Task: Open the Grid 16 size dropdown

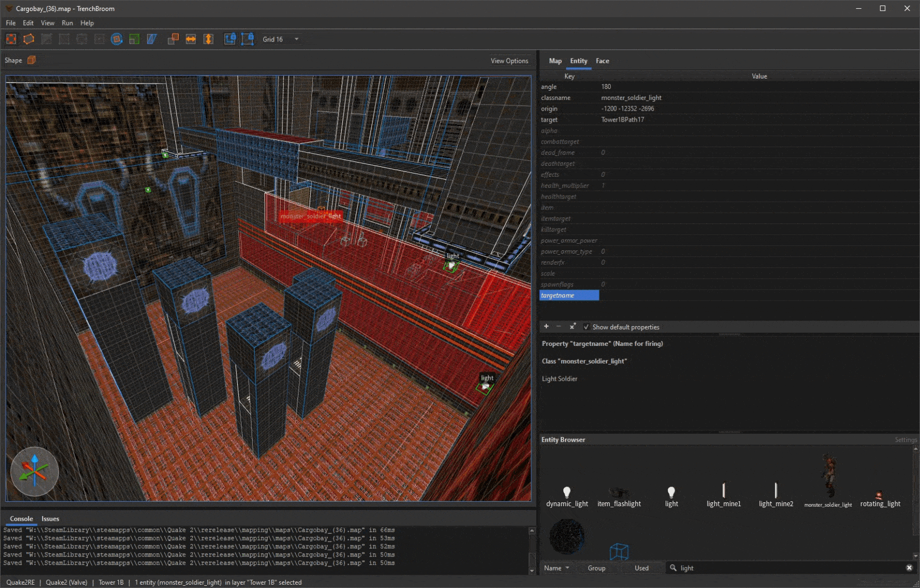Action: pos(281,39)
